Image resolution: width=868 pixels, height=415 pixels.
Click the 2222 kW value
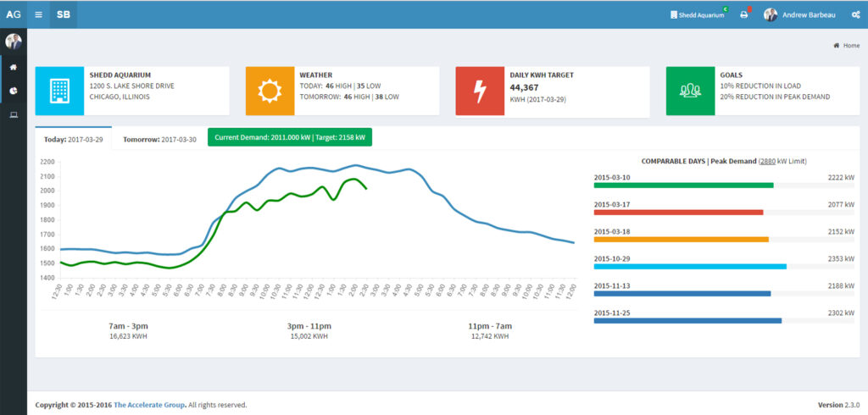point(841,178)
